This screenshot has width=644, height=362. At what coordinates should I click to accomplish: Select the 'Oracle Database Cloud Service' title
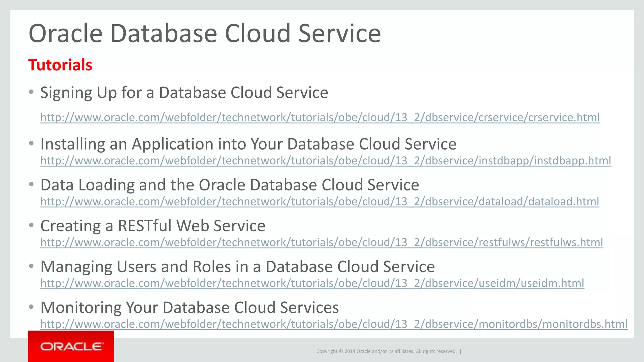click(x=205, y=33)
